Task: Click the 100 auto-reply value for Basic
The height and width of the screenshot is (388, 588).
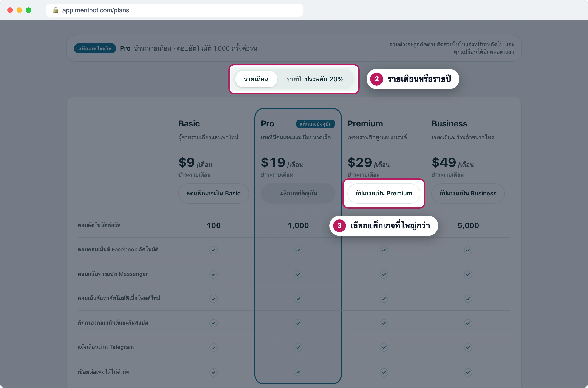Action: tap(214, 225)
